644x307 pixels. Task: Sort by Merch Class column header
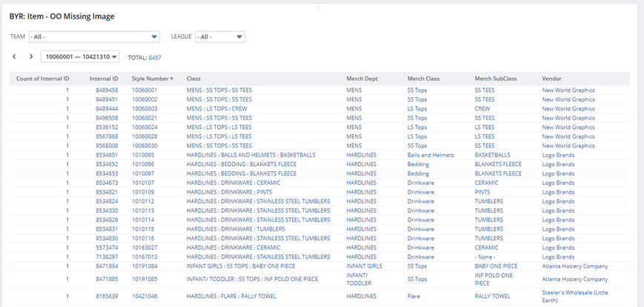pos(423,79)
